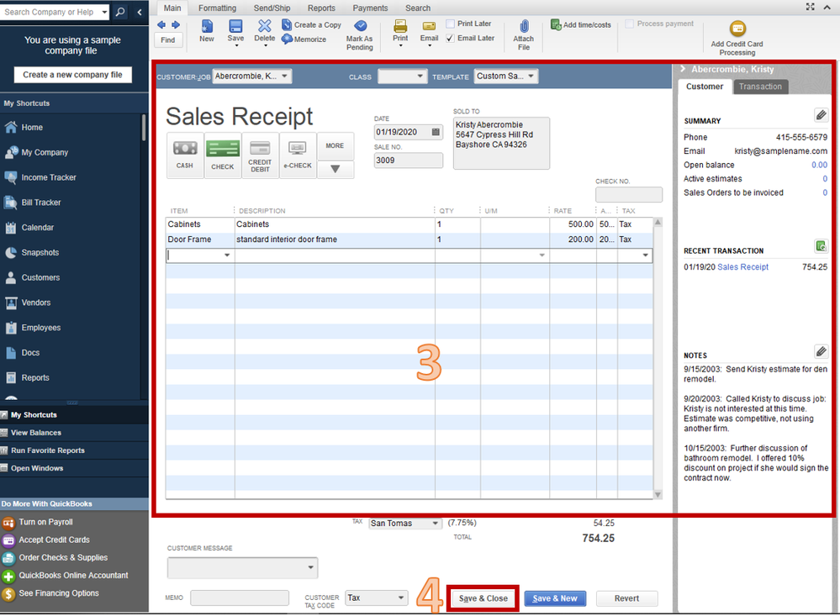
Task: Click the Revert button
Action: coord(626,598)
